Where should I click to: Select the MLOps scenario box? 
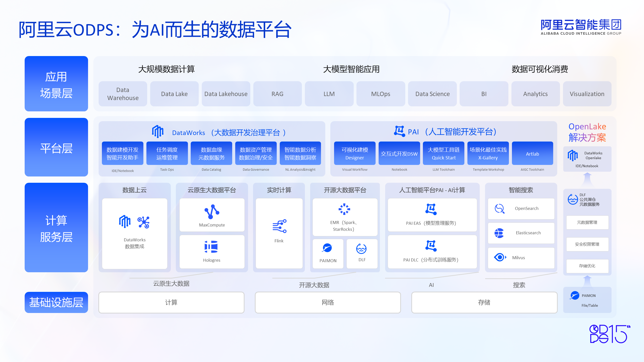(x=381, y=94)
